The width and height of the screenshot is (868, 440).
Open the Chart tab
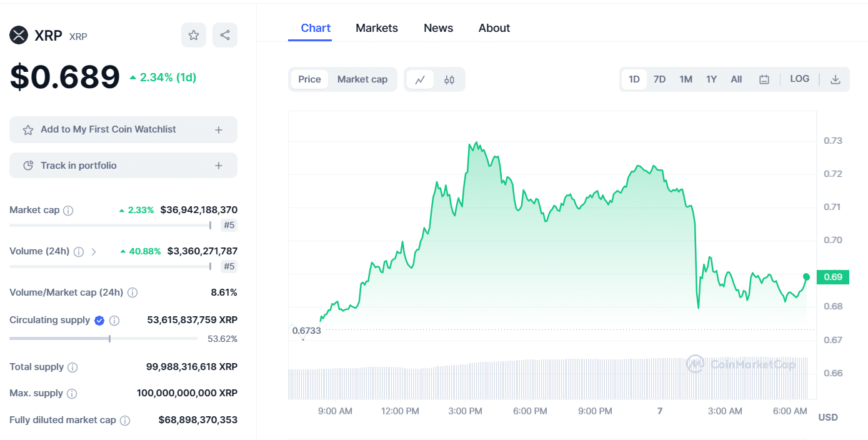point(316,28)
